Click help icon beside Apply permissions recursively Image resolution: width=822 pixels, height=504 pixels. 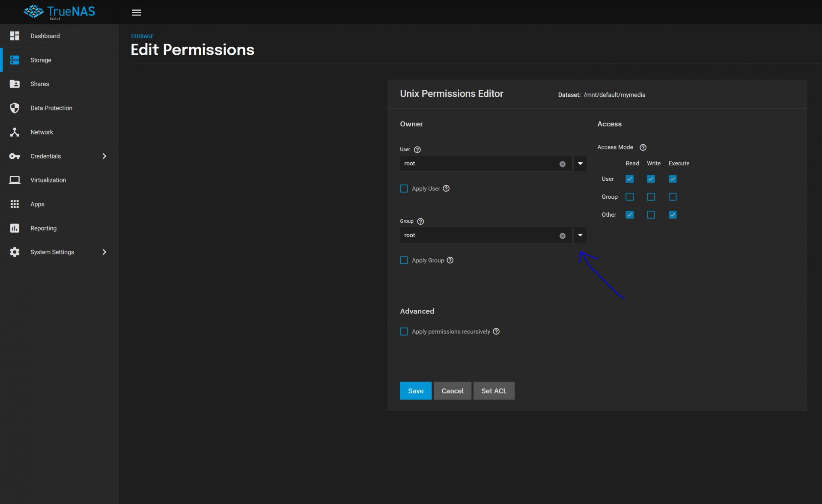(496, 331)
